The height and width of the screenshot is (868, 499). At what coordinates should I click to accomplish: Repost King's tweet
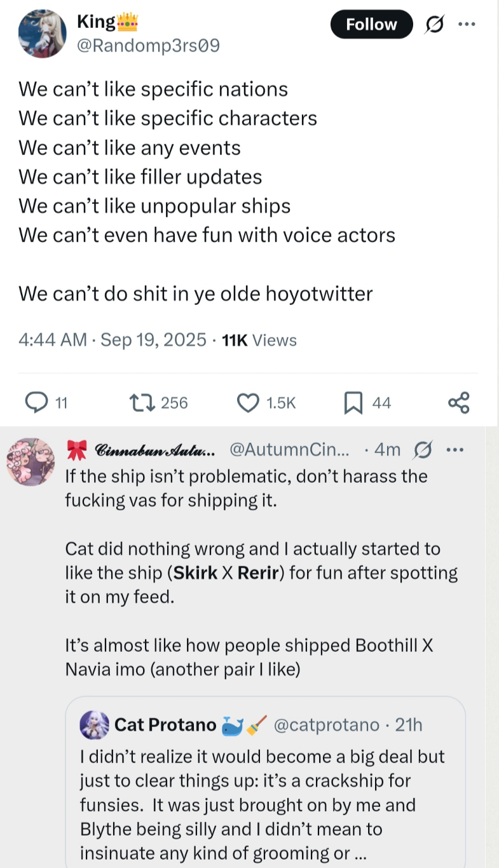pos(138,402)
